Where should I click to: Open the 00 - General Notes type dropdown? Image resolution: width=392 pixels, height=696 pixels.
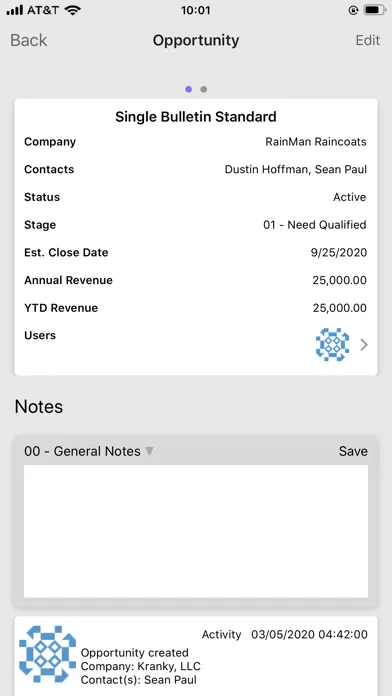89,451
